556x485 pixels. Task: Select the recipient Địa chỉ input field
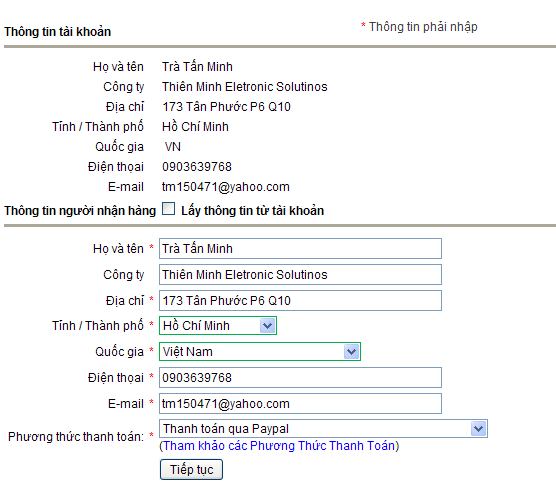tap(300, 301)
